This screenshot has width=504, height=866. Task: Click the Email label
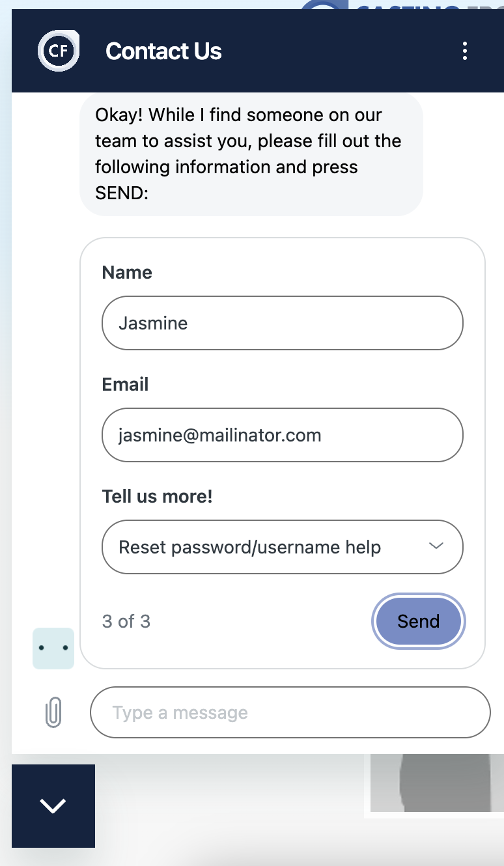pyautogui.click(x=125, y=384)
